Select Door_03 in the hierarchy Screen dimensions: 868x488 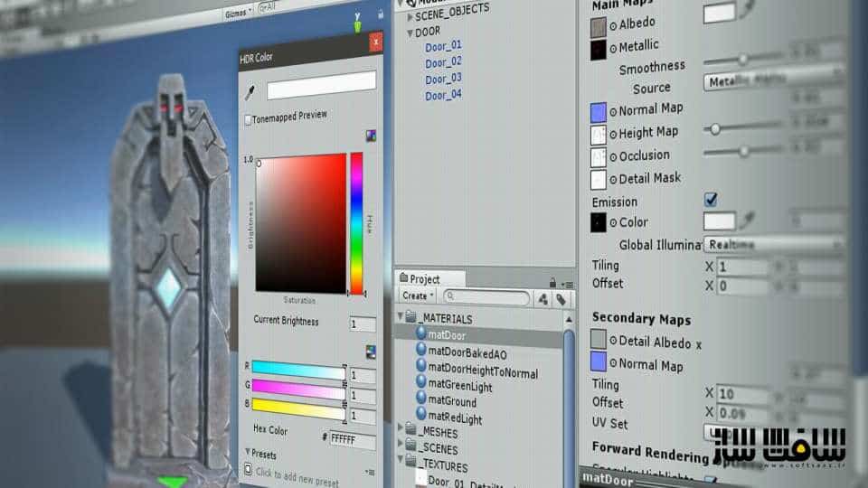tap(443, 80)
